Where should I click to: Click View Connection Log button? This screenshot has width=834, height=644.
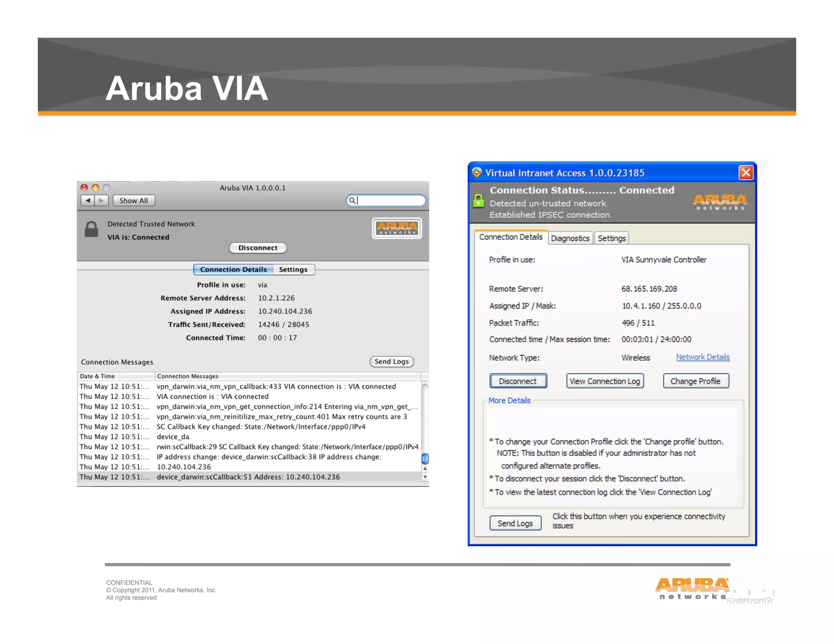point(605,381)
